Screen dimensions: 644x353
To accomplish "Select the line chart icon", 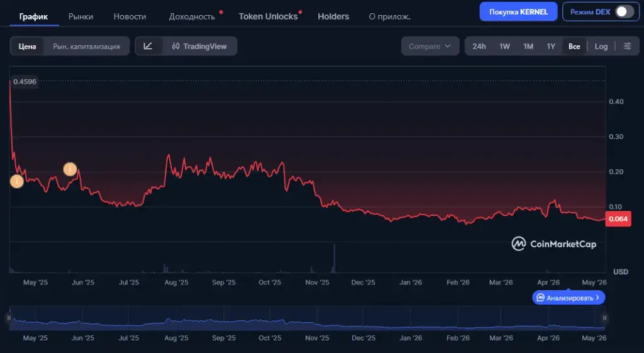I will click(x=148, y=46).
